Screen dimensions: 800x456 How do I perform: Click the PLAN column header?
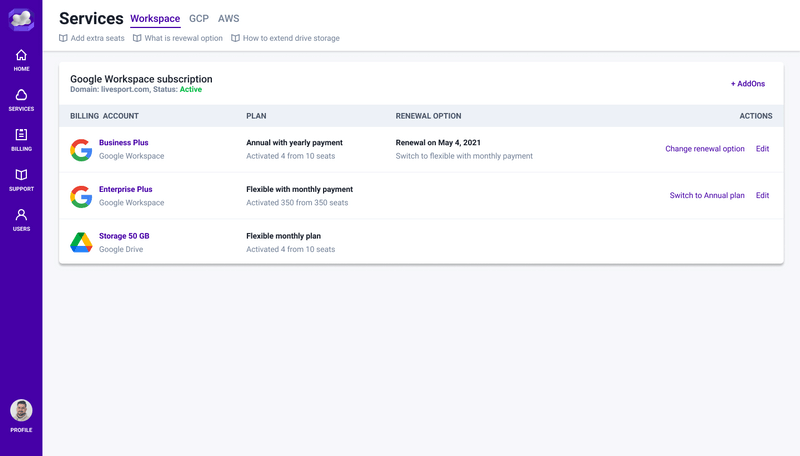click(x=256, y=116)
